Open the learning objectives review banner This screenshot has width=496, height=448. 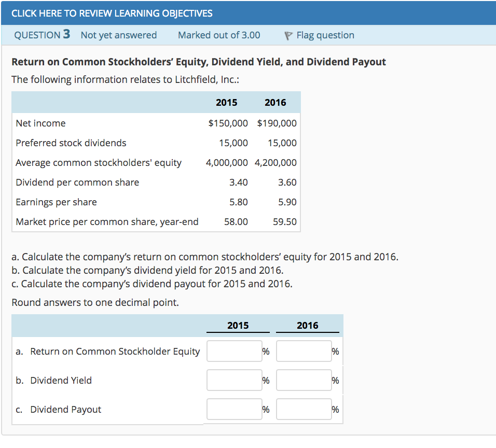(115, 13)
